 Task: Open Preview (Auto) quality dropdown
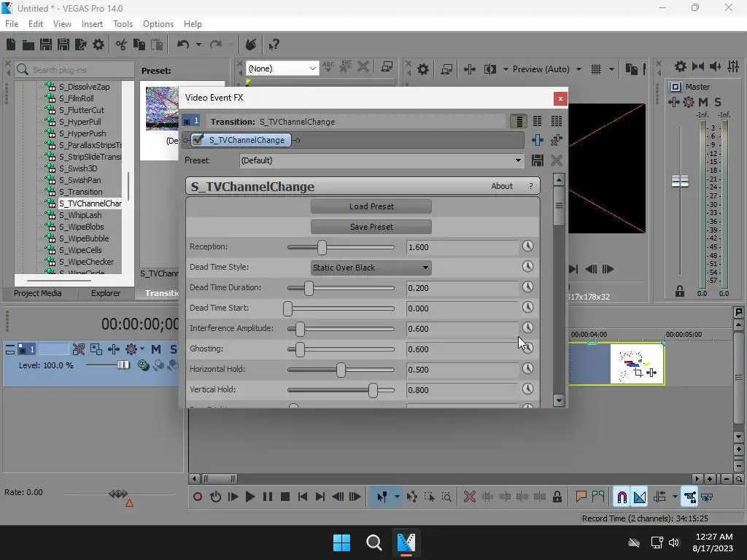coord(578,69)
